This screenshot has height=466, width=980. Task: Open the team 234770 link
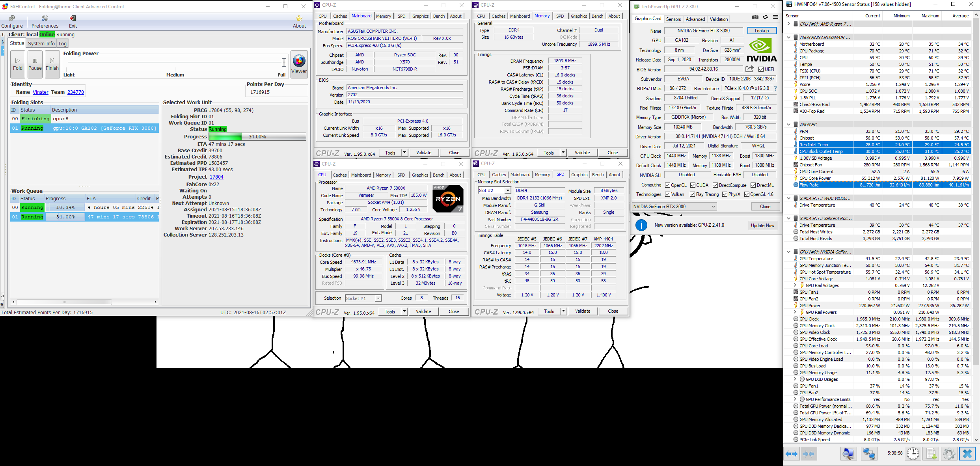click(75, 92)
